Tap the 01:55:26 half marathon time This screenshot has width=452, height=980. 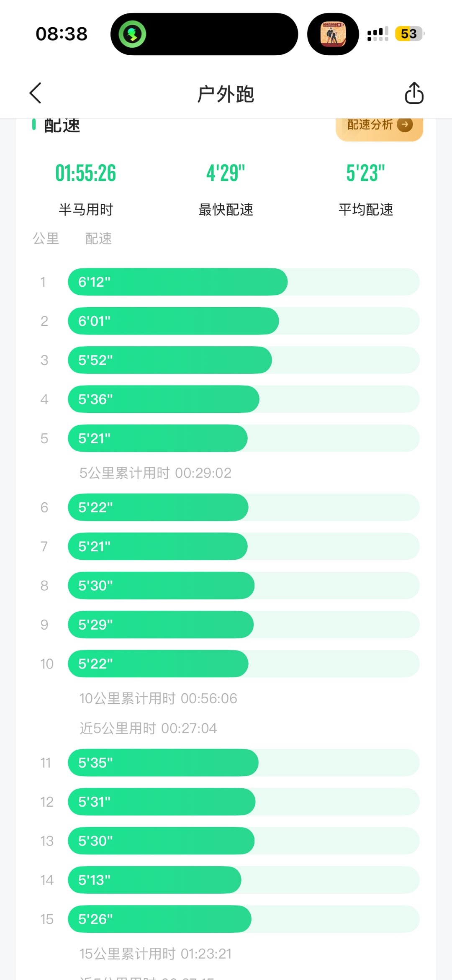tap(86, 173)
